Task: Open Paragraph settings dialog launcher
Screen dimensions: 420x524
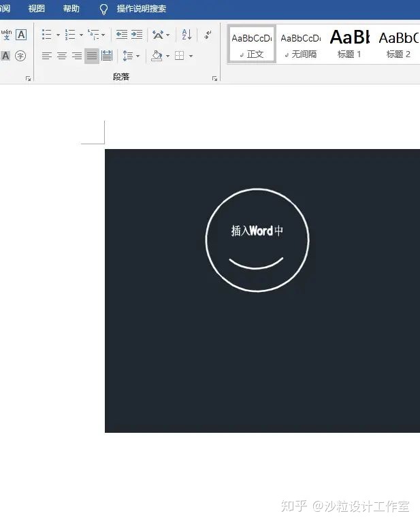Action: pos(214,78)
